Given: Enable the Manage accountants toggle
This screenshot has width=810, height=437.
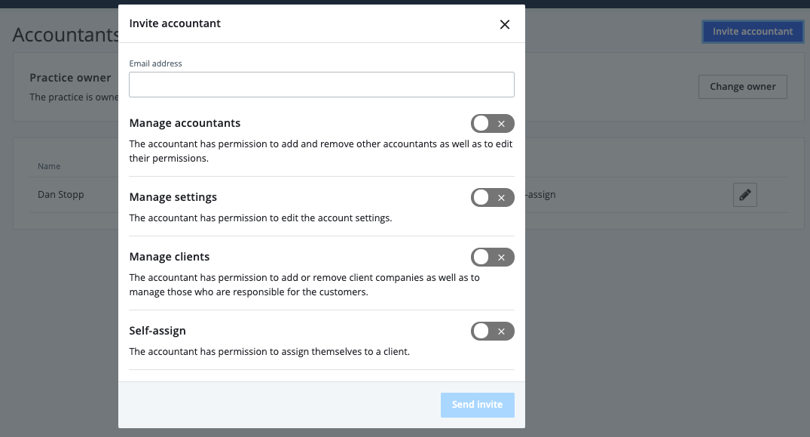Looking at the screenshot, I should tap(492, 124).
